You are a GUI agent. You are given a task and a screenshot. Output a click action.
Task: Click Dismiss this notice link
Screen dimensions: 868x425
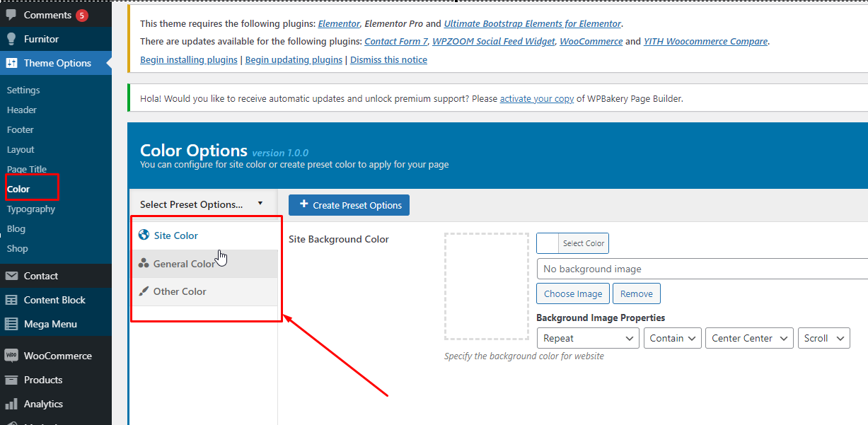(x=388, y=59)
